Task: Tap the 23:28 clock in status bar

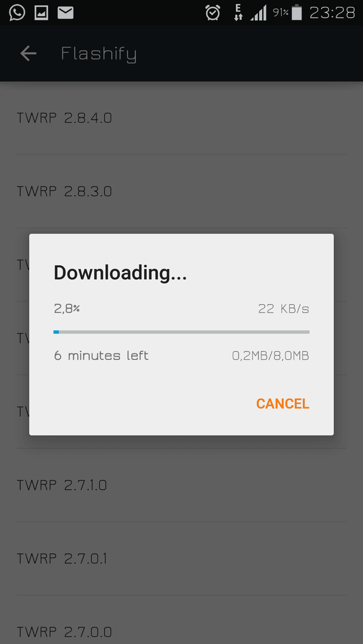Action: tap(332, 13)
